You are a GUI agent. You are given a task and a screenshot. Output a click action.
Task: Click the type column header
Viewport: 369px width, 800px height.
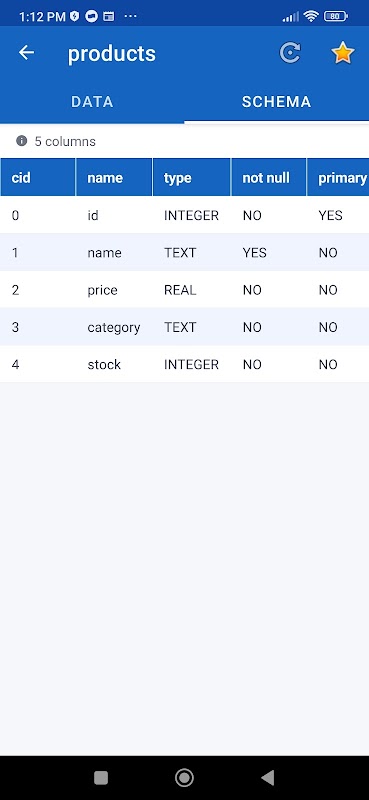coord(191,178)
